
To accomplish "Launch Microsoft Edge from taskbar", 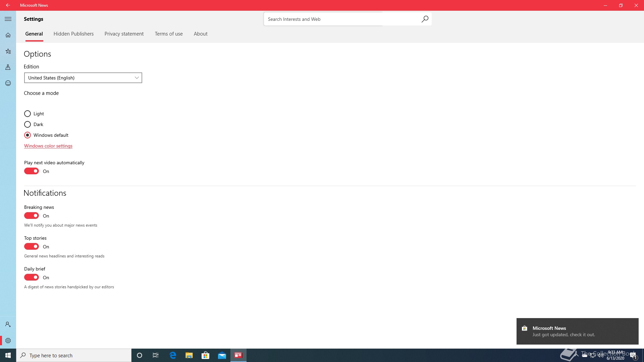I will pyautogui.click(x=173, y=355).
